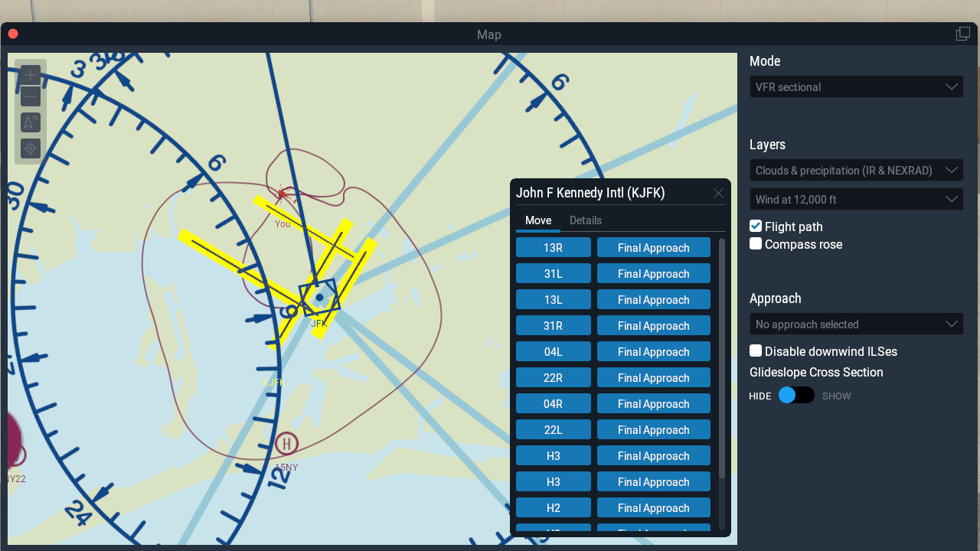Check Disable downwind ILSes
This screenshot has height=551, width=980.
(756, 351)
